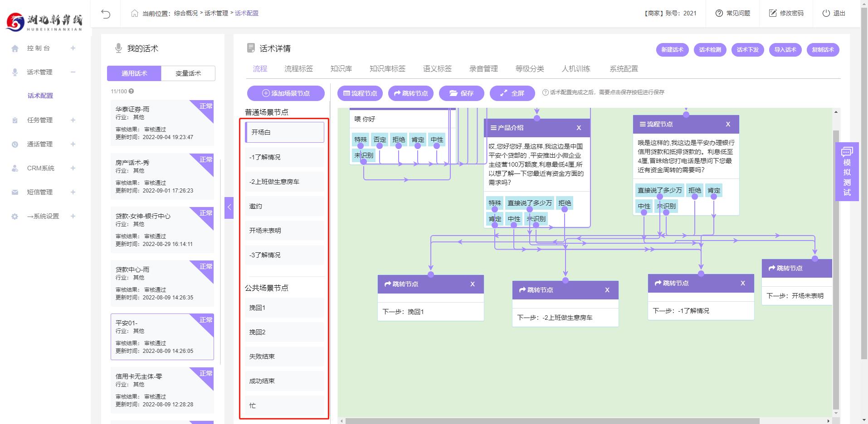Expand the CRM系统 sidebar section
This screenshot has height=424, width=868.
(x=73, y=168)
